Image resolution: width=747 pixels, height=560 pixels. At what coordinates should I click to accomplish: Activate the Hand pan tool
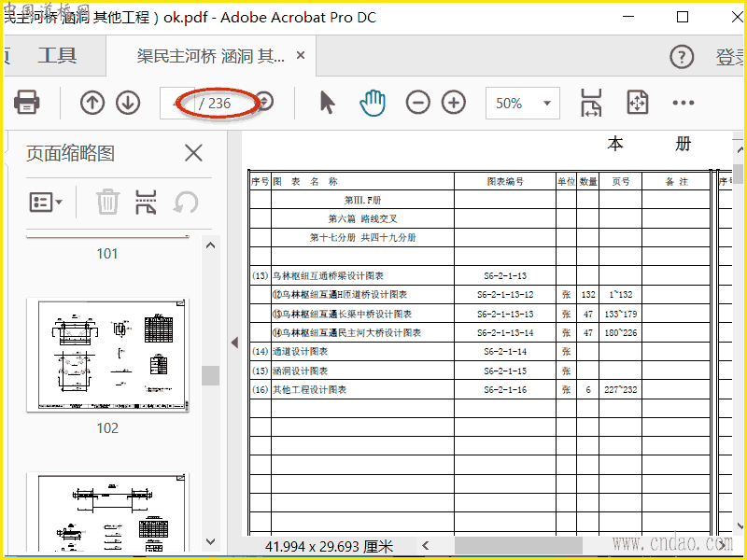[373, 103]
